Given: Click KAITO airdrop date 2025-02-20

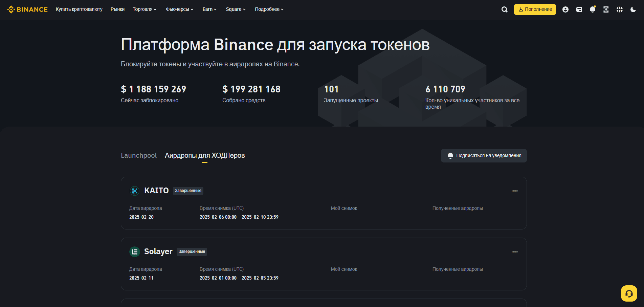Looking at the screenshot, I should tap(141, 217).
